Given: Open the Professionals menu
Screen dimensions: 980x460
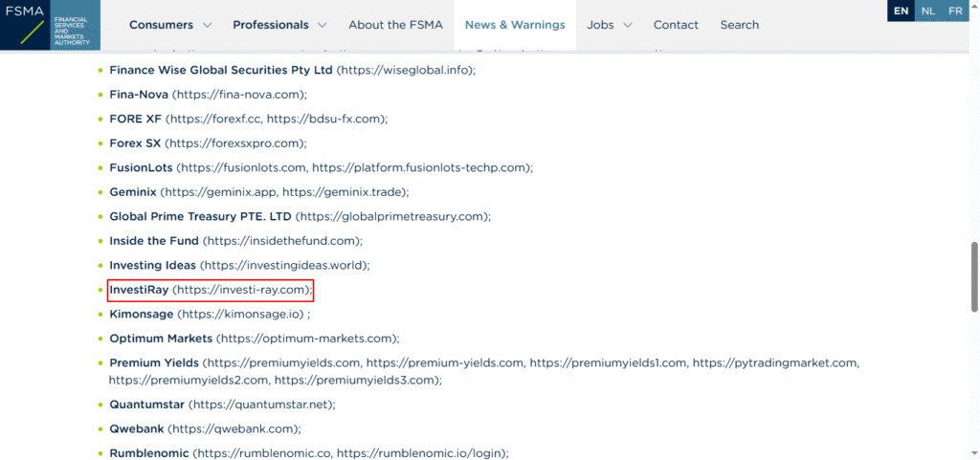Looking at the screenshot, I should [271, 25].
